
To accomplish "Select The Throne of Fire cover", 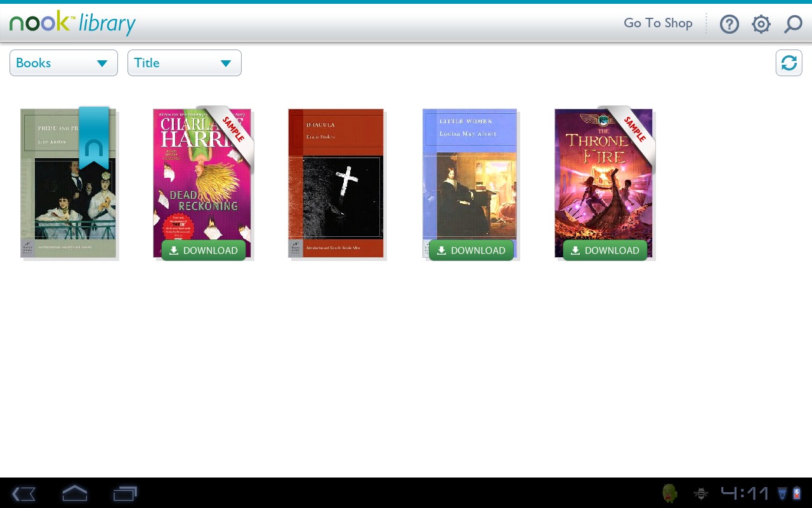I will 603,183.
